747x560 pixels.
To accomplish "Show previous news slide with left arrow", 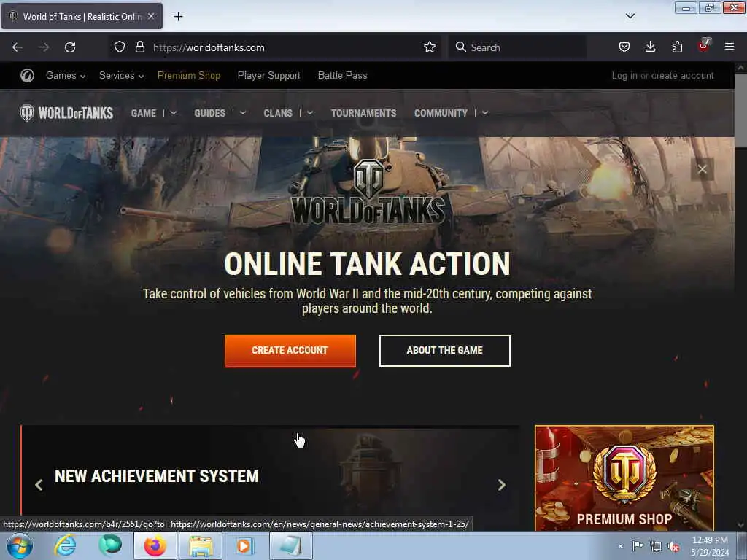I will coord(39,485).
